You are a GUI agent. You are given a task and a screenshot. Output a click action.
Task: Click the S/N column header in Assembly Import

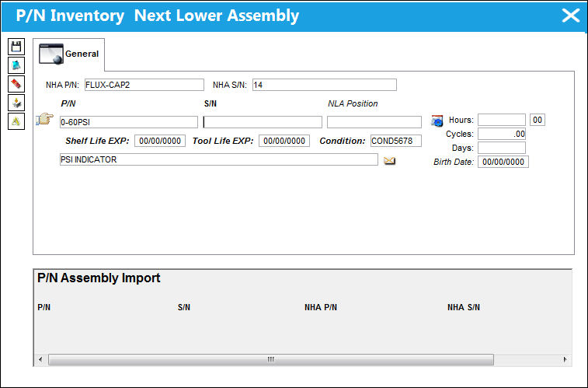(184, 307)
